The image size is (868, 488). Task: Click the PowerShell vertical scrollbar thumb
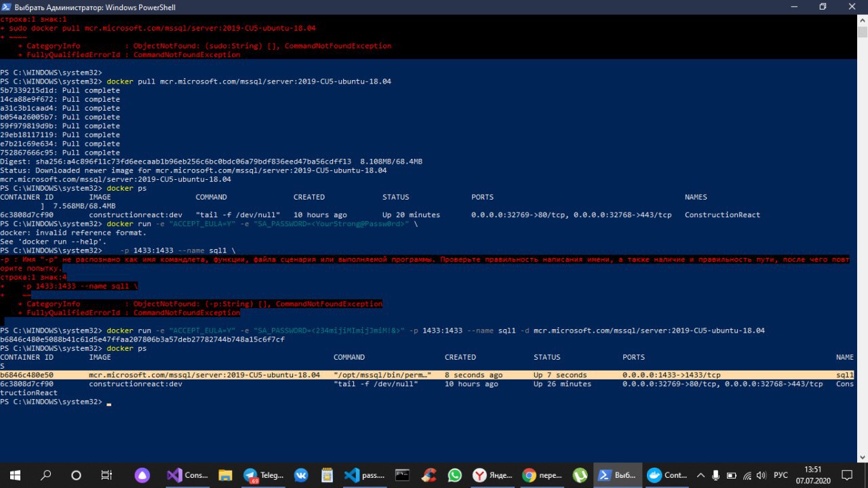tap(862, 31)
